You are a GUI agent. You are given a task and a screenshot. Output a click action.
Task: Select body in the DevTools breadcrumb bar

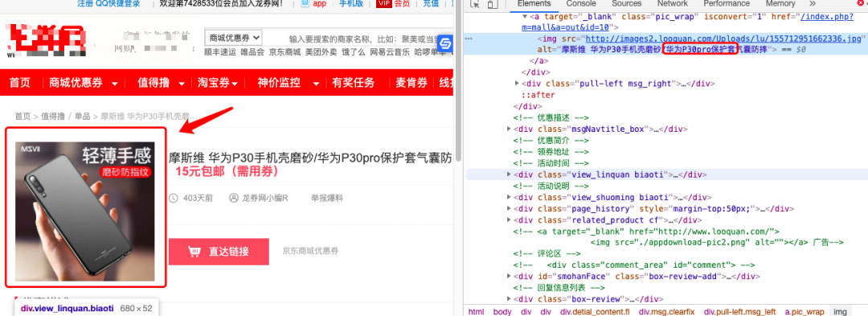tap(502, 311)
